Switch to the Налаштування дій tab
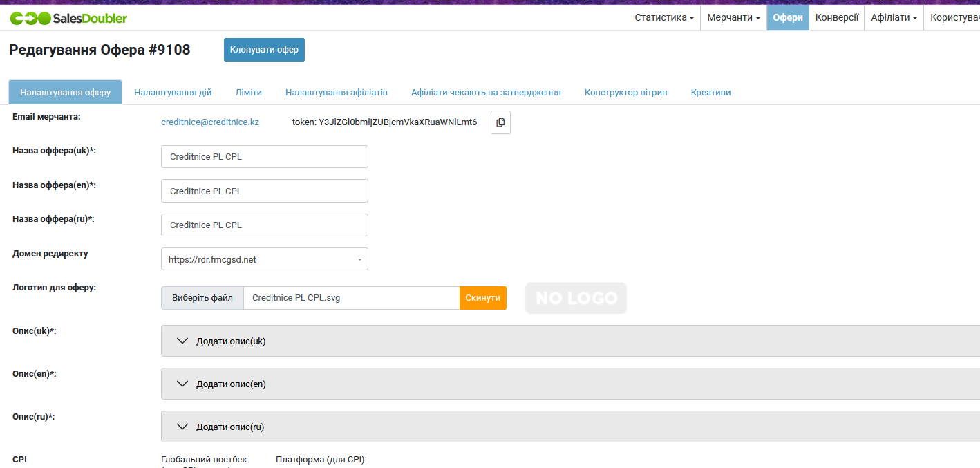Screen dimensions: 980x468 [173, 92]
